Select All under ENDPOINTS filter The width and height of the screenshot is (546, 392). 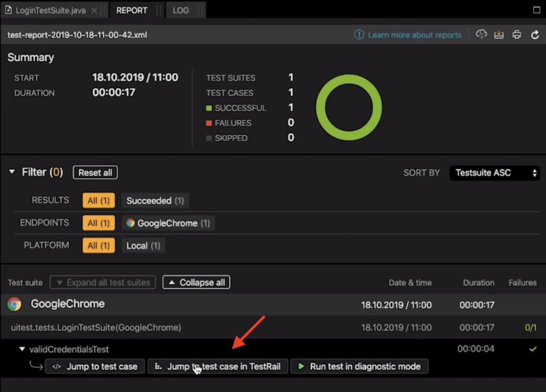pyautogui.click(x=99, y=223)
